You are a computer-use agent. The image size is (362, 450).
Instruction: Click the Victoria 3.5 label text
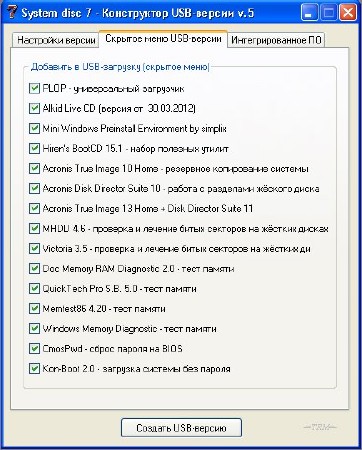point(177,249)
